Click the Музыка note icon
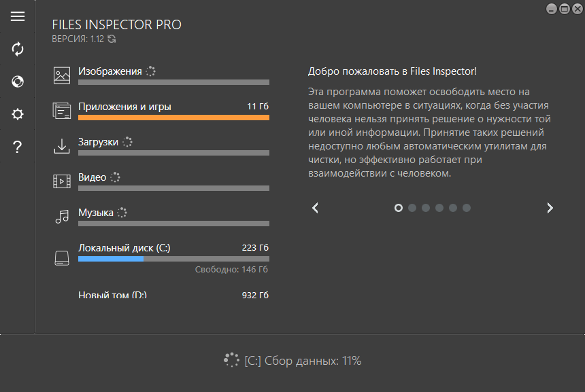 [x=62, y=217]
